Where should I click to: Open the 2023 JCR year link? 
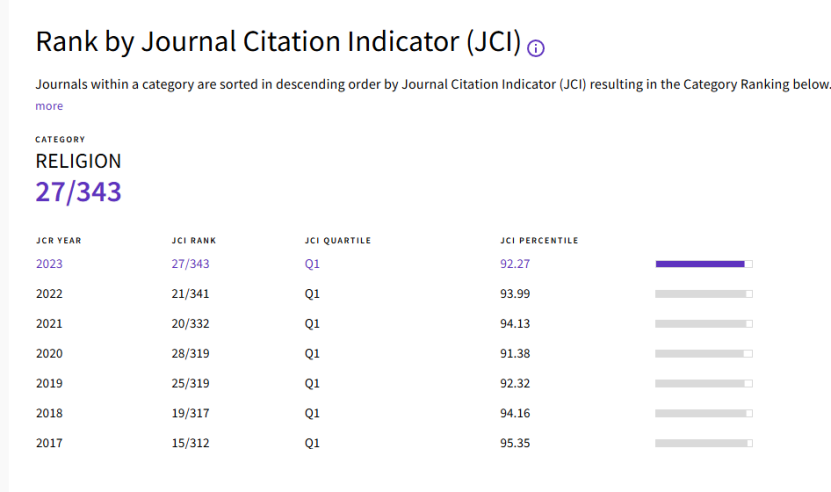(49, 264)
